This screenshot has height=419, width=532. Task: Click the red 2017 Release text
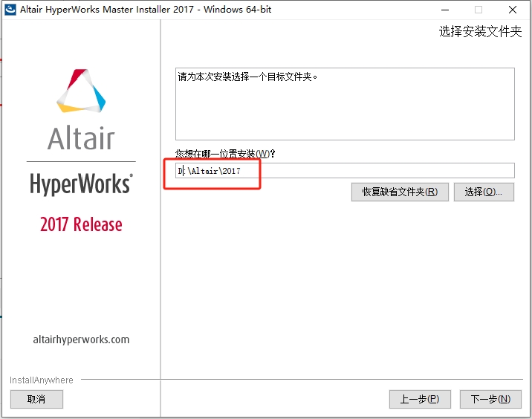81,224
